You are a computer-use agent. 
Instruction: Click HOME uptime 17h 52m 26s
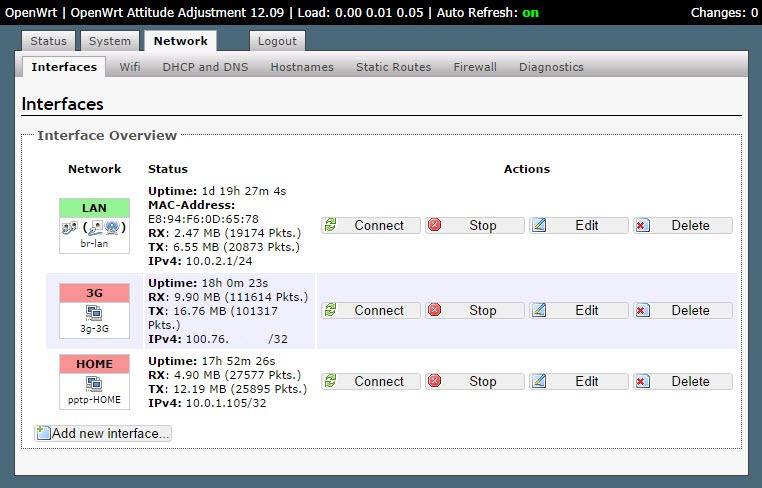point(239,361)
